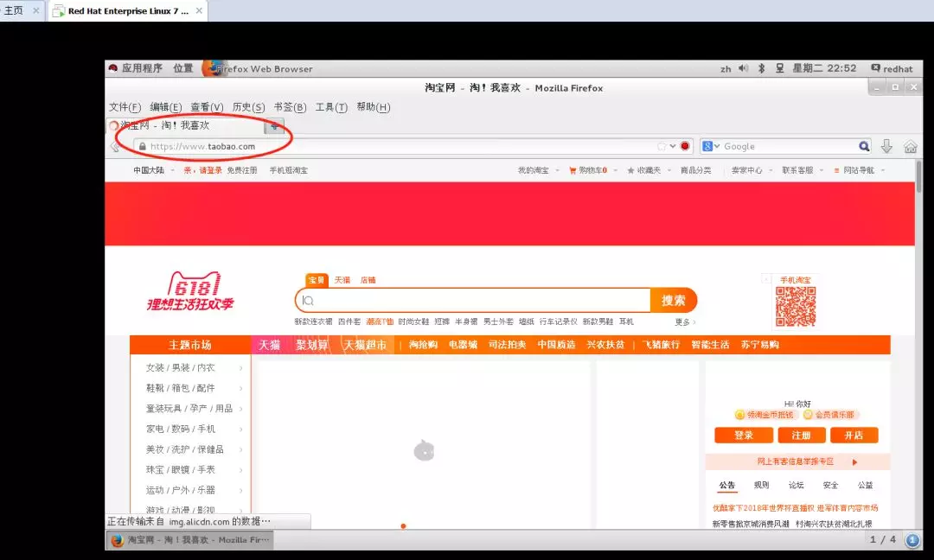The width and height of the screenshot is (934, 560).
Task: Click the network status icon
Action: 779,68
